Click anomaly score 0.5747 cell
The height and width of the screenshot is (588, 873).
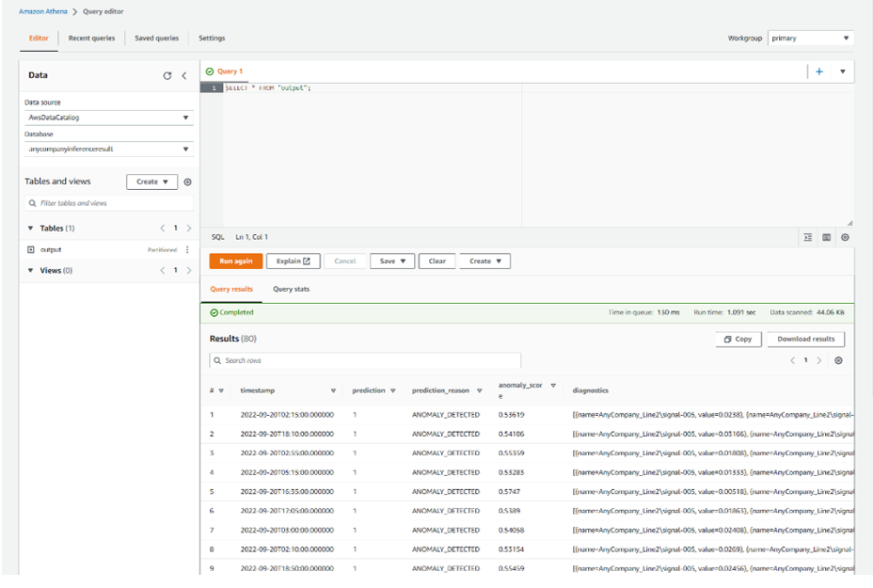coord(509,492)
